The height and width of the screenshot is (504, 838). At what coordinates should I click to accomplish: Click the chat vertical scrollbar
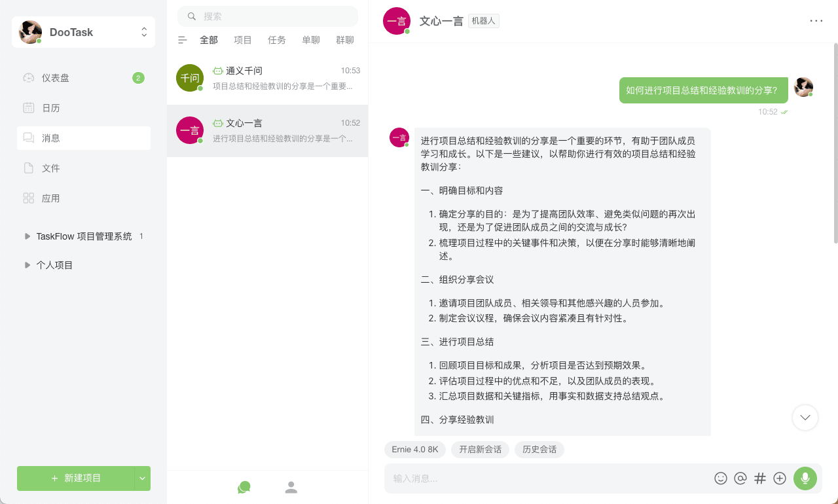[835, 144]
